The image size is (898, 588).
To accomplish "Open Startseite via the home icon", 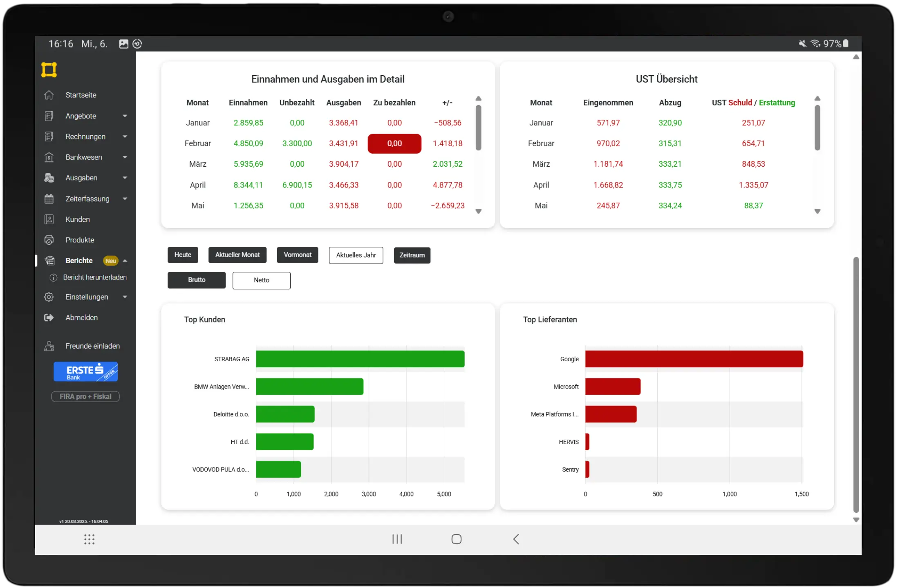I will (49, 95).
